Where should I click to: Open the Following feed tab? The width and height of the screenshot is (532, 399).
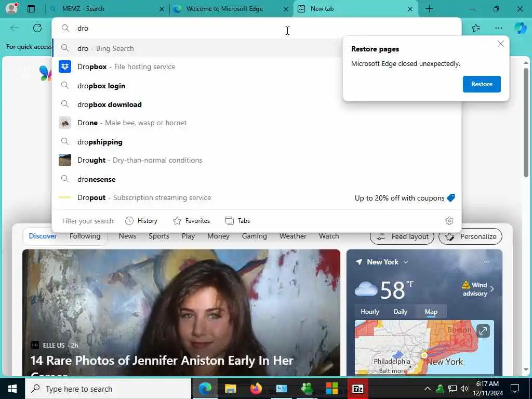(x=85, y=236)
